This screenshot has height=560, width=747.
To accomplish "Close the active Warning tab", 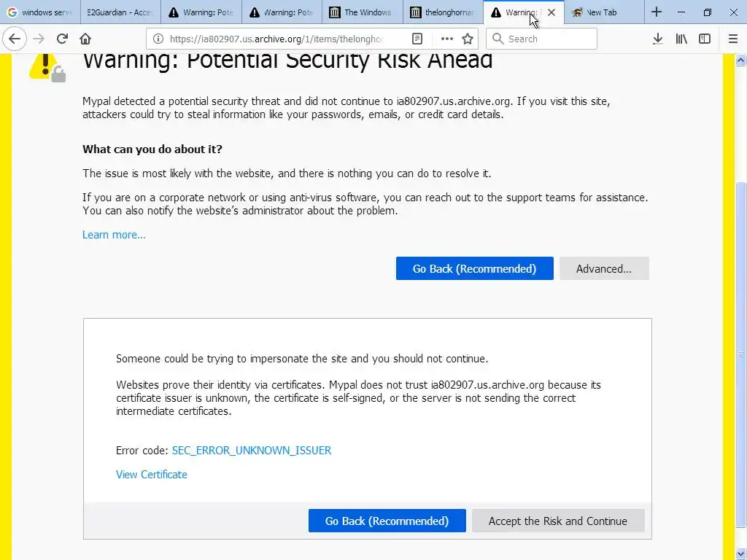I will click(551, 12).
